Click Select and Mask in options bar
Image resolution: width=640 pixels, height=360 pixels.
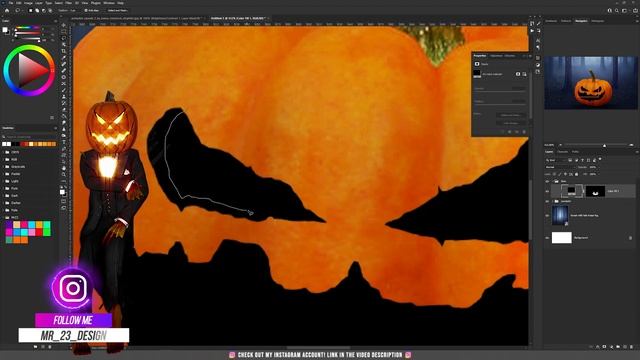(x=118, y=11)
